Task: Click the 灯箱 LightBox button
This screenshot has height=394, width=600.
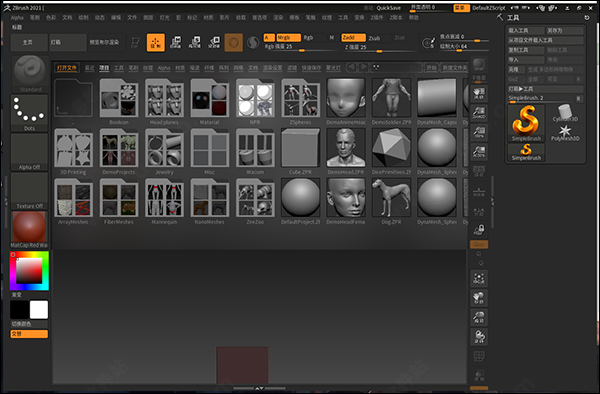Action: pyautogui.click(x=68, y=42)
